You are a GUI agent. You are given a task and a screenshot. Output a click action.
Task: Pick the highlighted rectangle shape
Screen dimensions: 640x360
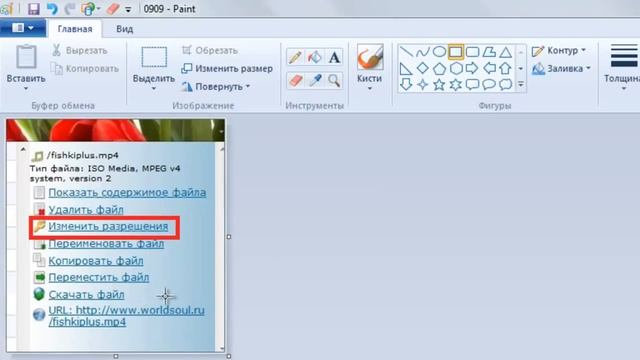(x=456, y=52)
